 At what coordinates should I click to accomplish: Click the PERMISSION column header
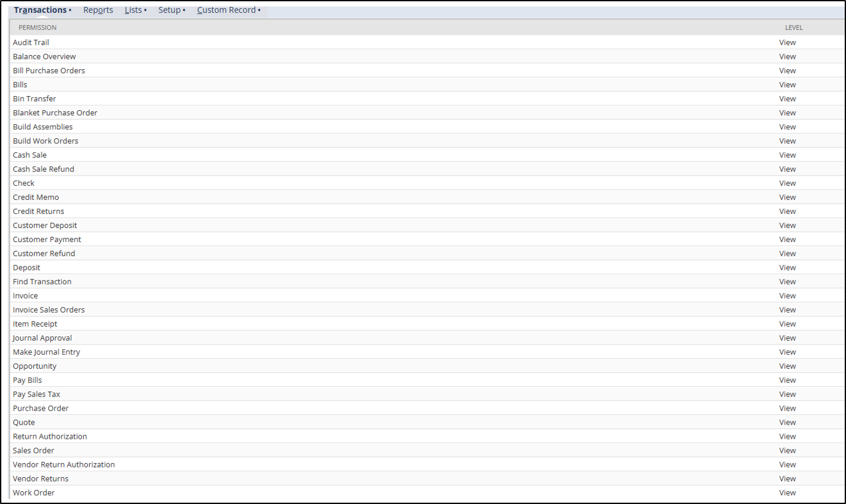[x=37, y=28]
